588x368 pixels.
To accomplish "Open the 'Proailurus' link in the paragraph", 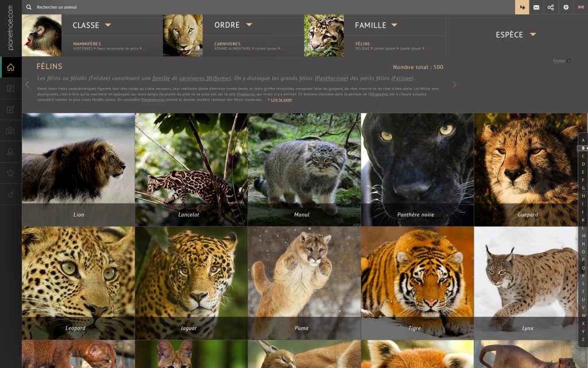I will [246, 94].
